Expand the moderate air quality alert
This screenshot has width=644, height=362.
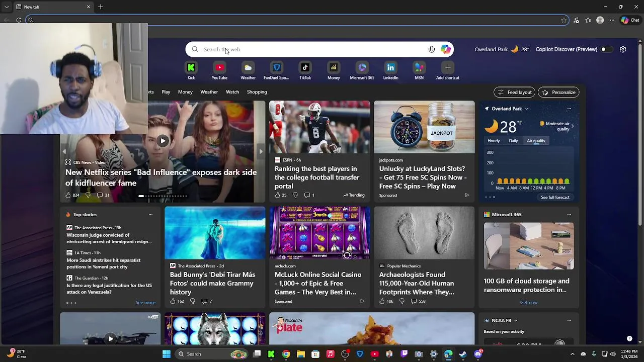pos(572,126)
